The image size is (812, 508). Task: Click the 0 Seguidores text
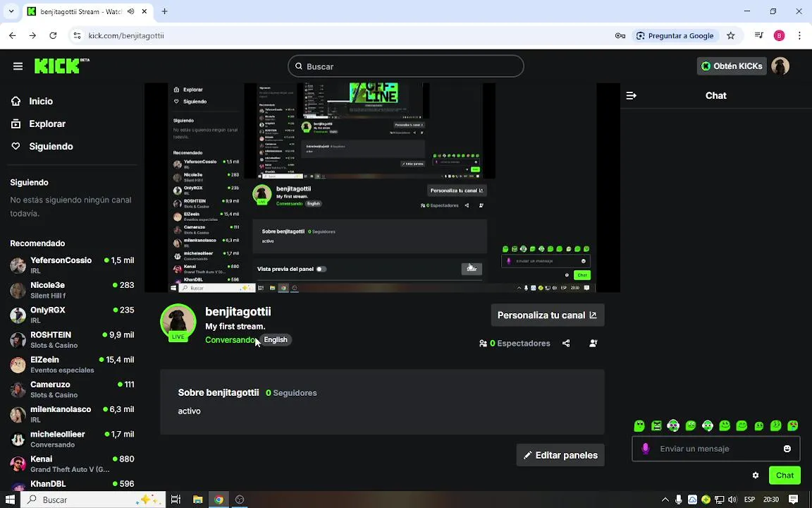point(291,393)
